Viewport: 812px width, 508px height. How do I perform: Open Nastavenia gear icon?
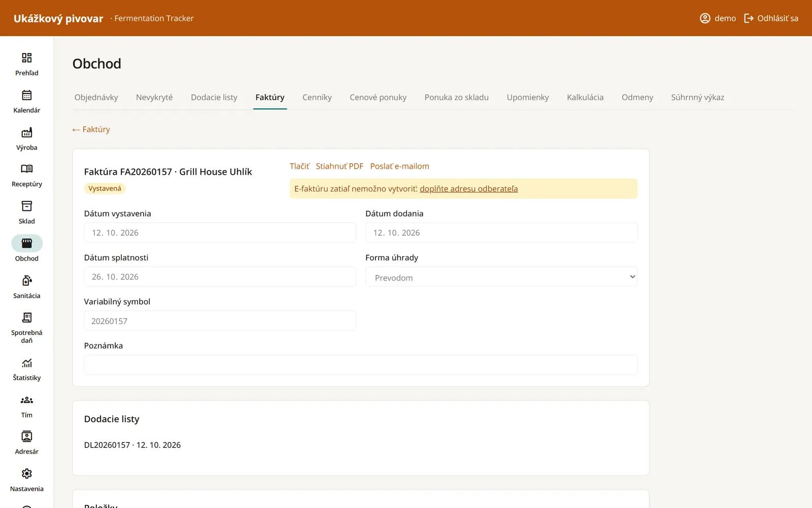tap(27, 473)
